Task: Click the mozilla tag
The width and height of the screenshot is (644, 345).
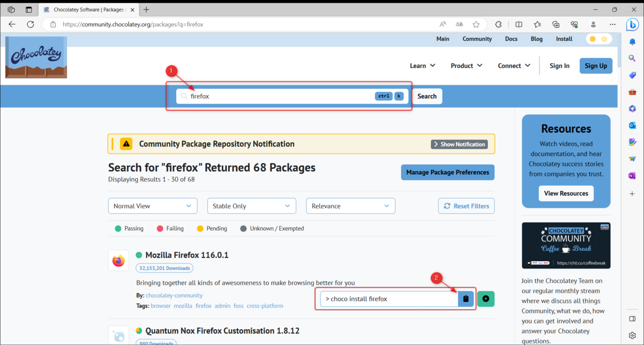Action: [x=183, y=306]
